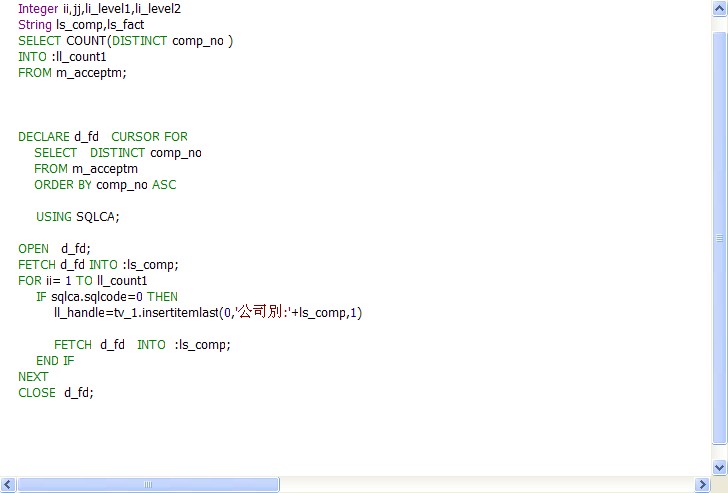This screenshot has width=728, height=493.
Task: Click the vertical scrollbar thumb
Action: pos(719,236)
